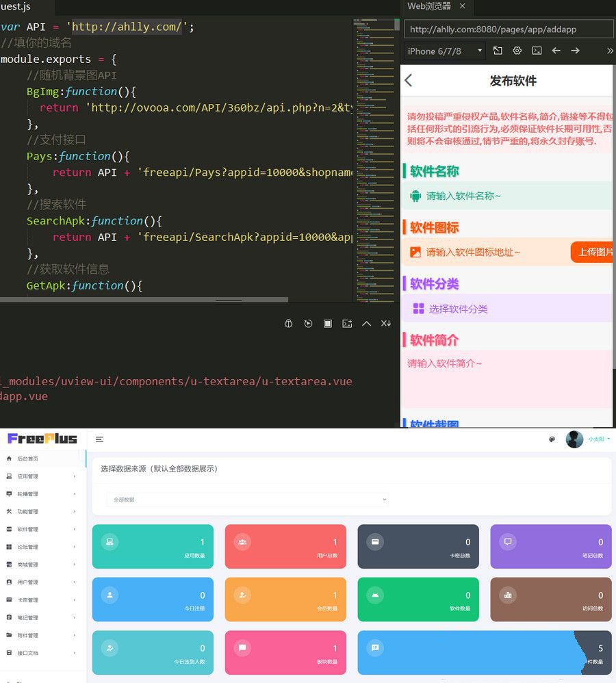Open the 全部数据 data source dropdown
616x683 pixels.
tap(246, 500)
